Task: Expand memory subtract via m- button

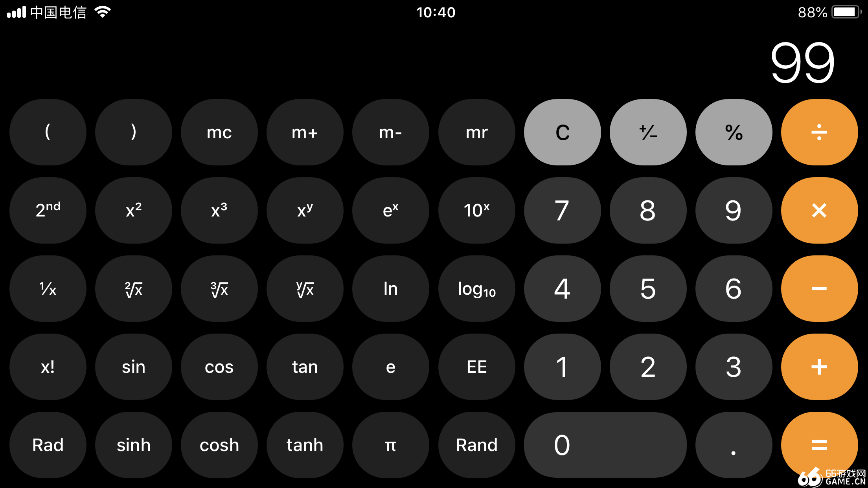Action: tap(390, 132)
